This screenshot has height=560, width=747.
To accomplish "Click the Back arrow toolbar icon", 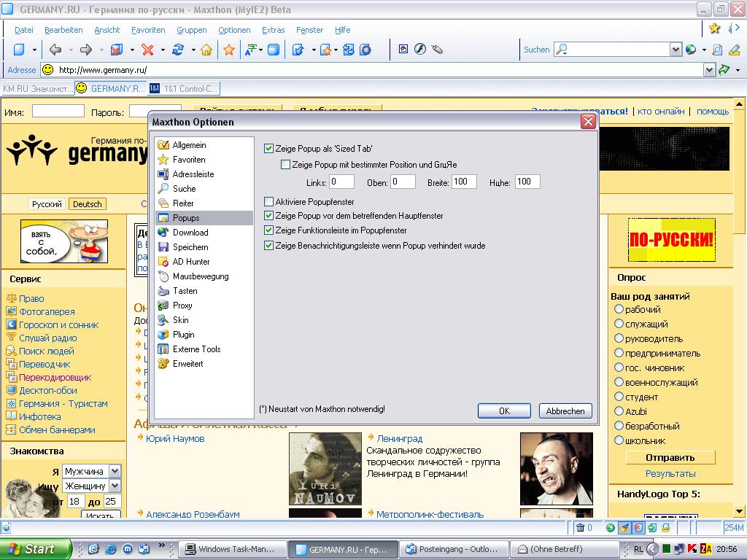I will point(55,50).
